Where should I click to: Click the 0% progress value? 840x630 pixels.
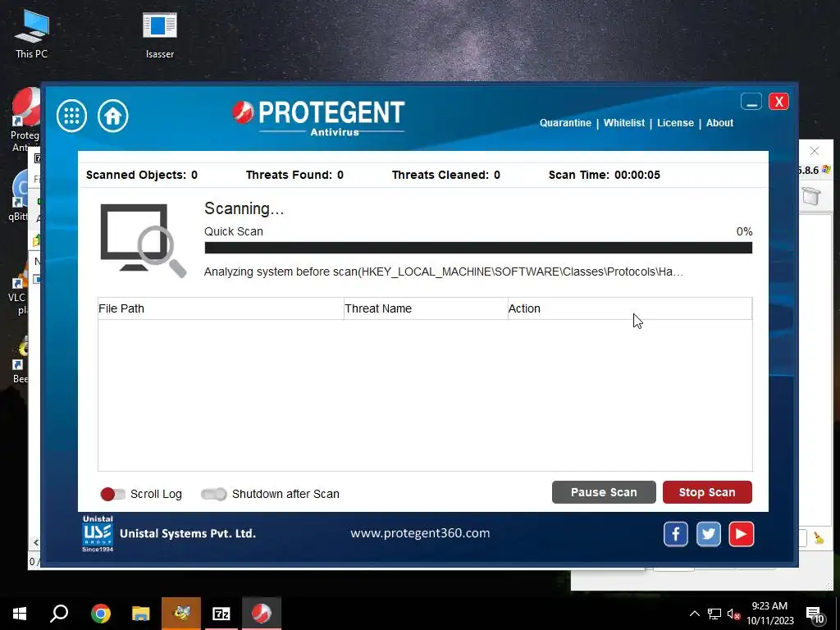[744, 231]
